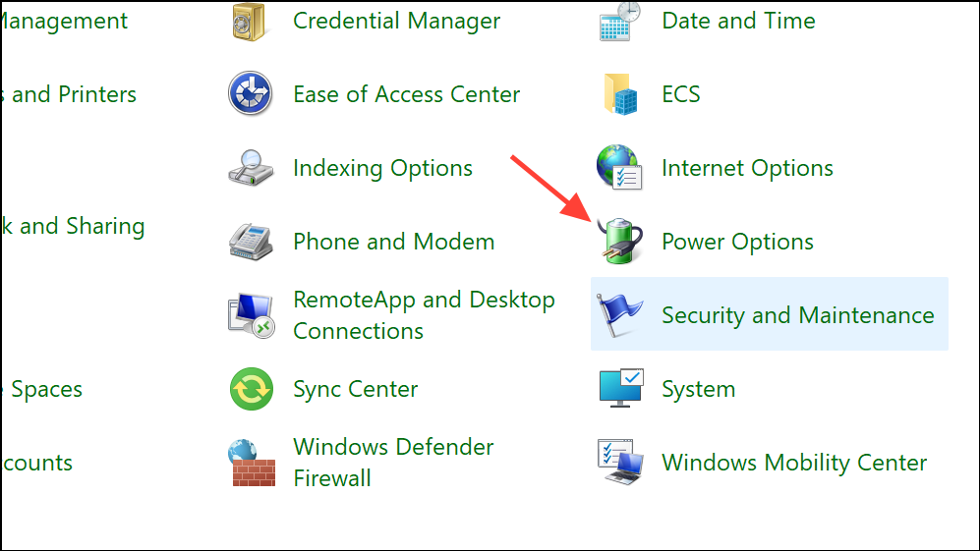Select the Indexing Options magnifier icon
The height and width of the screenshot is (551, 980).
click(x=251, y=167)
